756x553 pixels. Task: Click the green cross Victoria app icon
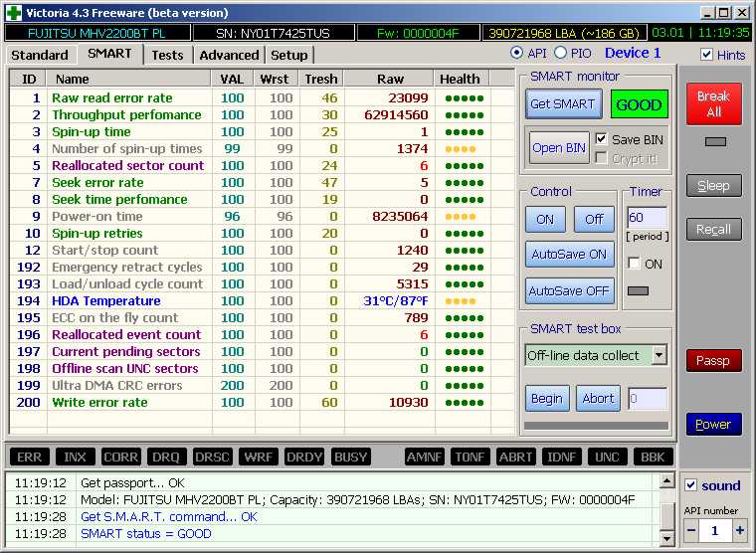[14, 13]
